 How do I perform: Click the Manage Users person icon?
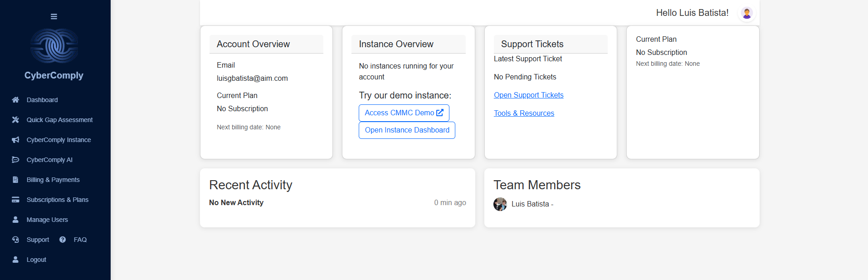click(x=15, y=220)
